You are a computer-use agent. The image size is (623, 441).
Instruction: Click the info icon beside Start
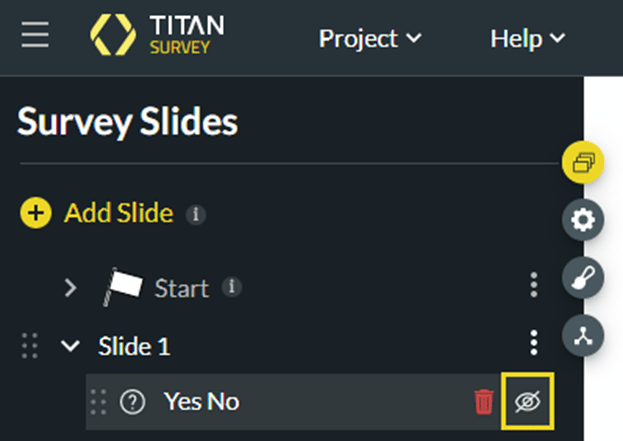[x=231, y=288]
